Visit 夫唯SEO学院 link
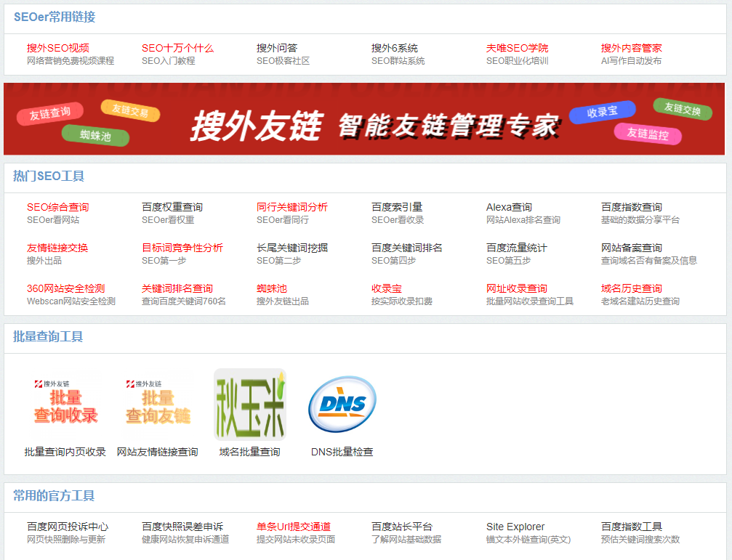Viewport: 732px width, 560px height. 518,48
